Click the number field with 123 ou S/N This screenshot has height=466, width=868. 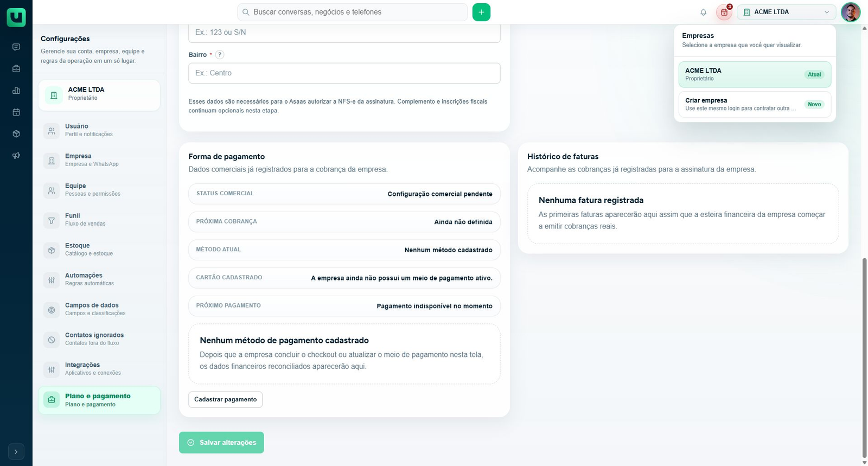click(344, 33)
